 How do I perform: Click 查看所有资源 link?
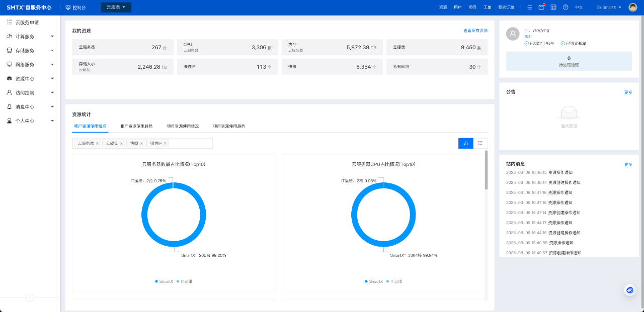(475, 31)
